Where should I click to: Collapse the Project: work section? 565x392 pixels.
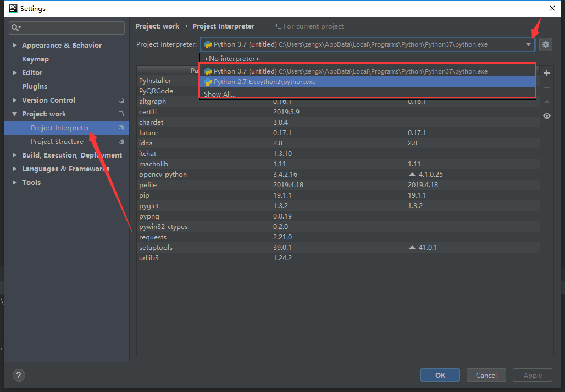[x=14, y=114]
